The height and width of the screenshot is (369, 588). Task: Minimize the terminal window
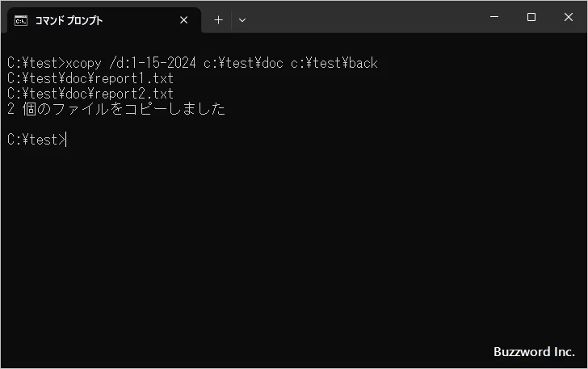tap(494, 17)
